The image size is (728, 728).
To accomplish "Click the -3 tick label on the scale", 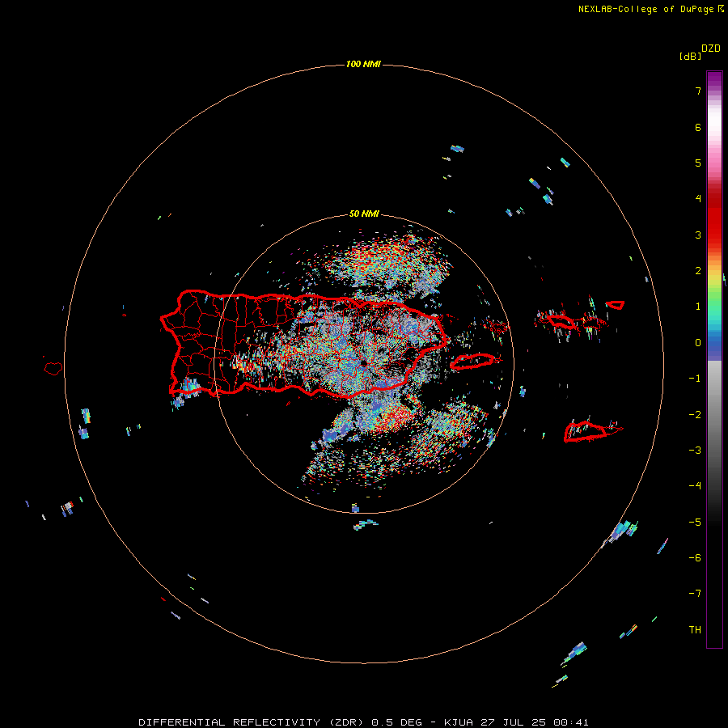I will point(695,451).
